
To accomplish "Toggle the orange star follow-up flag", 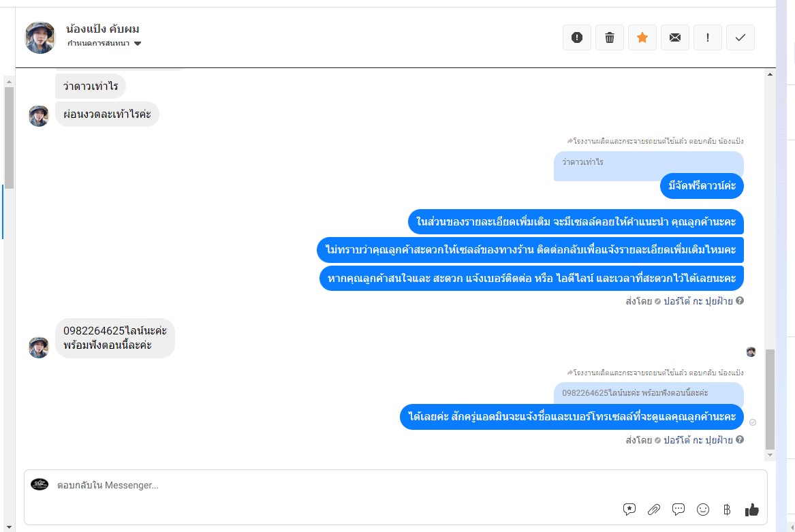I will 642,37.
